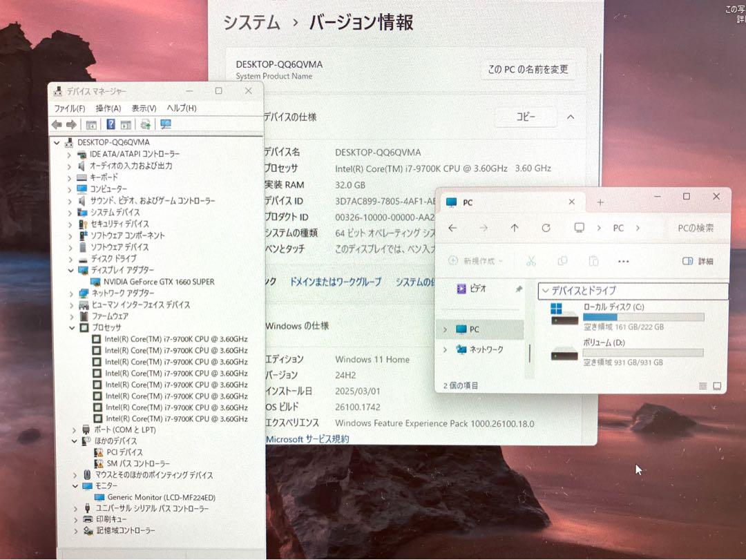Click Copy icon in Explorer command bar
The image size is (746, 560).
pyautogui.click(x=562, y=261)
